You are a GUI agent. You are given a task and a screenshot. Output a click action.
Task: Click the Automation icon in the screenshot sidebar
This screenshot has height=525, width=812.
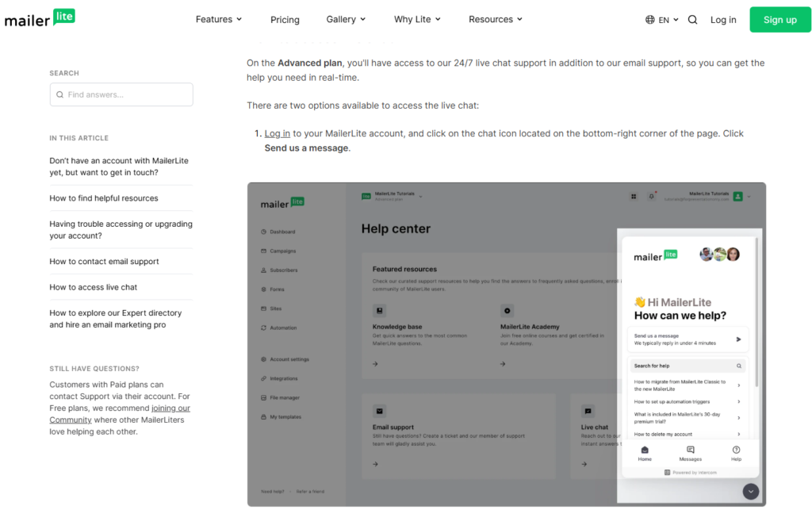[x=263, y=328]
